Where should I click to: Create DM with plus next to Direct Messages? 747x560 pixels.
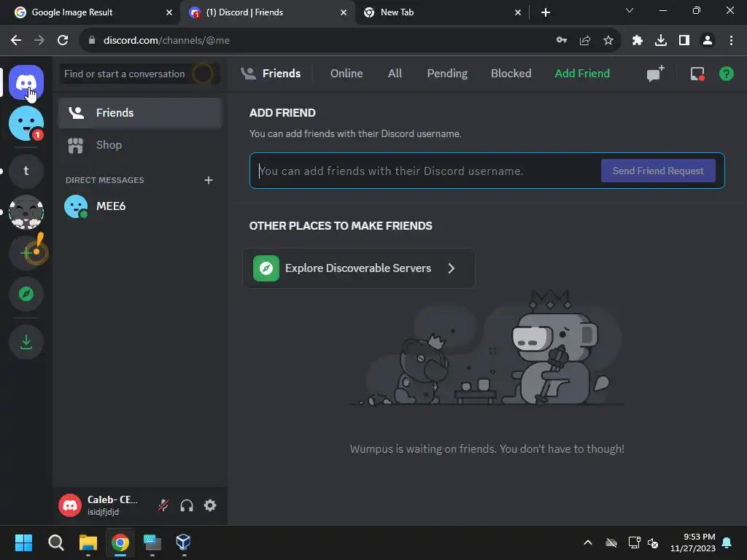click(x=208, y=180)
